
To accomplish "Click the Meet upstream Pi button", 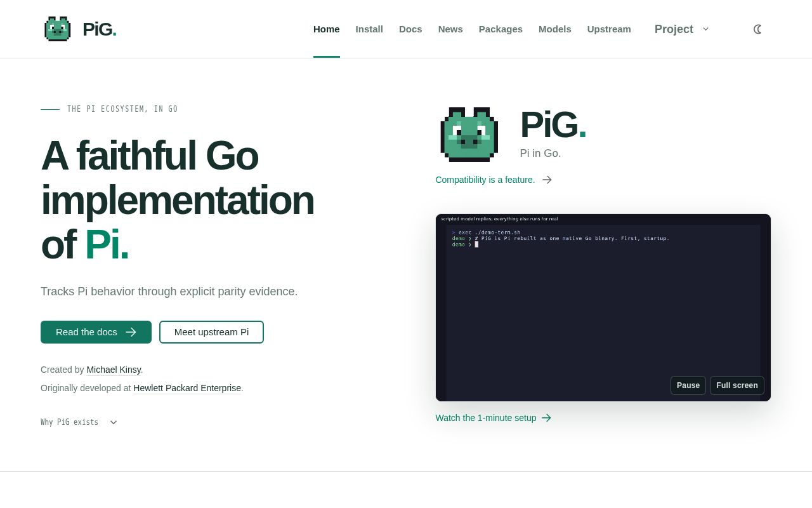I will [x=211, y=332].
